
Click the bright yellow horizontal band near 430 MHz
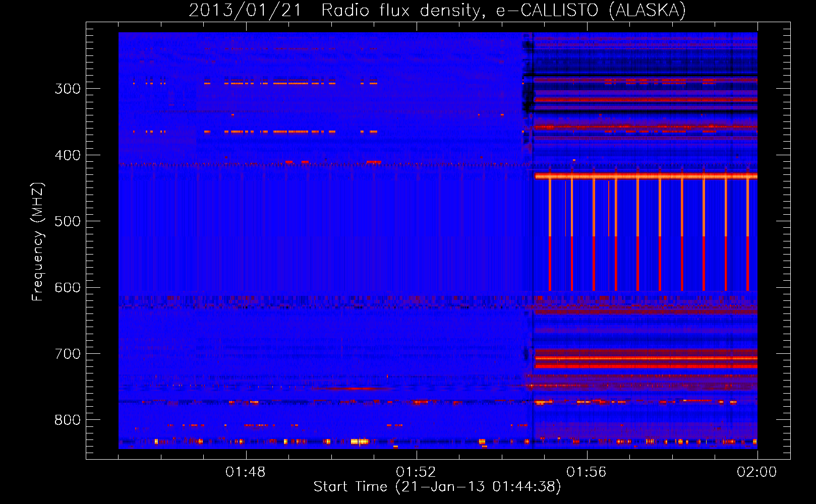pyautogui.click(x=646, y=176)
